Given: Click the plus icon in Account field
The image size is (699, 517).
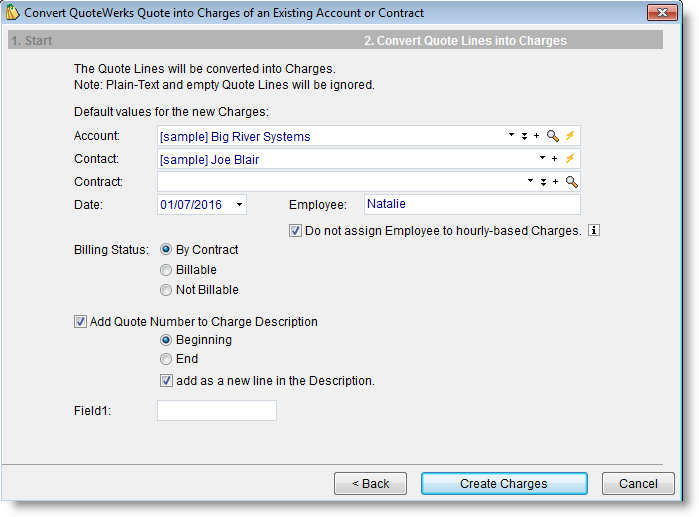Looking at the screenshot, I should [536, 136].
